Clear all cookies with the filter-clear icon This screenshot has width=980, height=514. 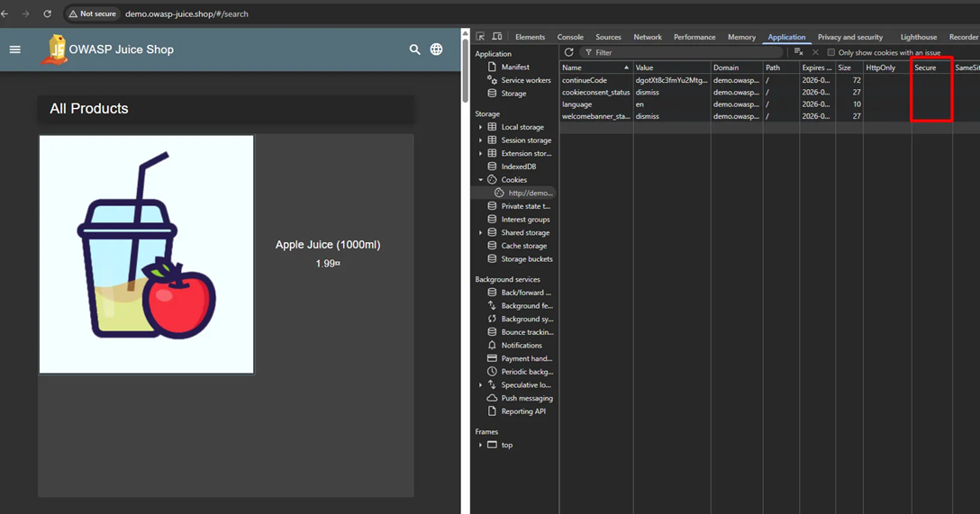[x=798, y=52]
